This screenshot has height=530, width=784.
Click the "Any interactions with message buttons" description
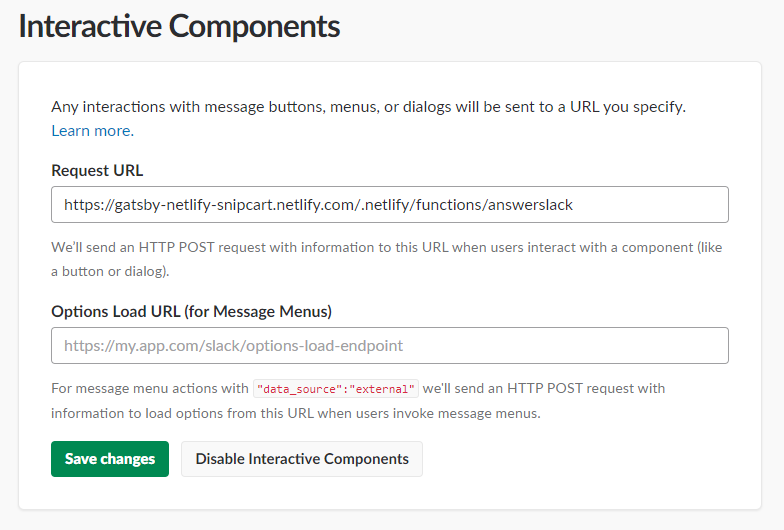[368, 107]
